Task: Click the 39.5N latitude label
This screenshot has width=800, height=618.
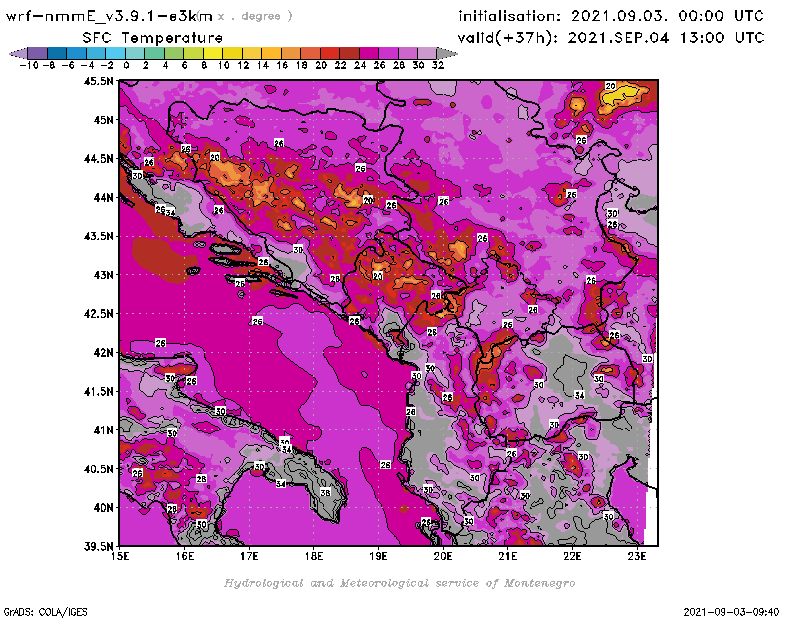Action: pos(98,547)
